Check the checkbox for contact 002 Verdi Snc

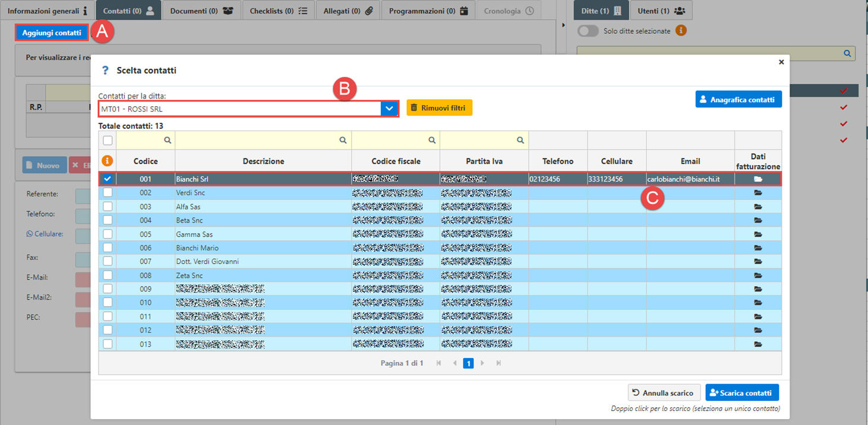pyautogui.click(x=108, y=192)
